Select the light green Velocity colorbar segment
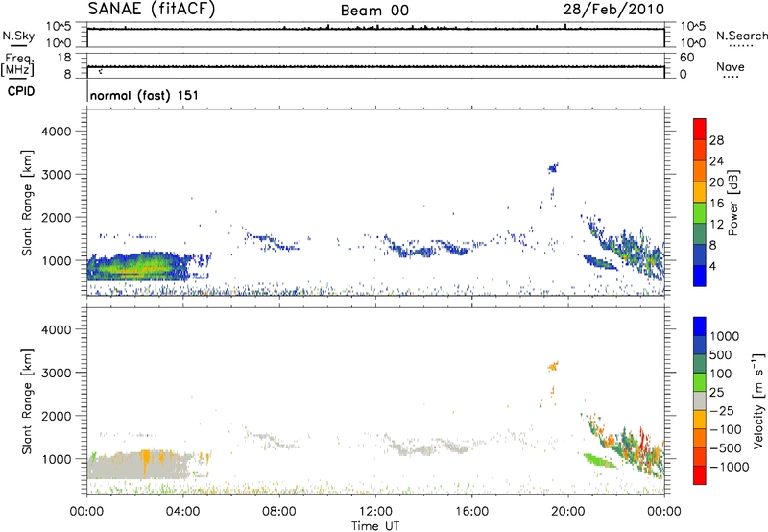The image size is (768, 532). pyautogui.click(x=700, y=382)
